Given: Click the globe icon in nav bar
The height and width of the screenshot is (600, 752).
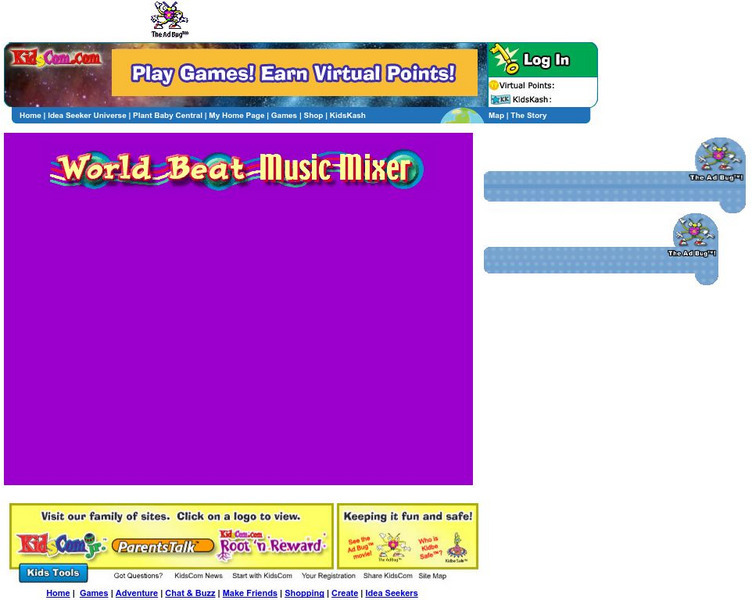Looking at the screenshot, I should [x=462, y=116].
